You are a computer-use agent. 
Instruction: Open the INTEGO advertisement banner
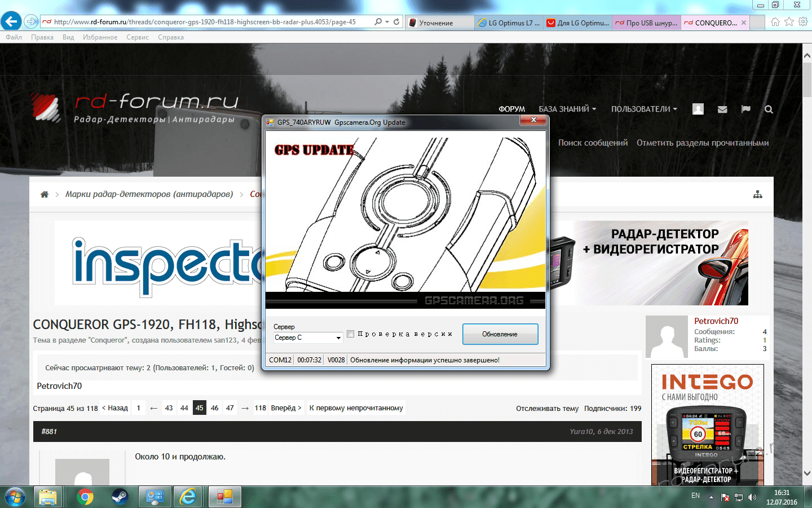(x=708, y=424)
